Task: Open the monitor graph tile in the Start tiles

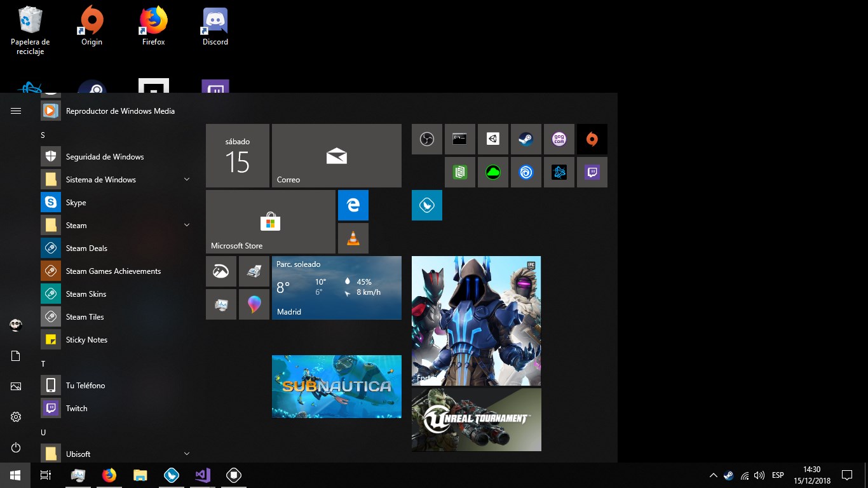Action: click(x=221, y=304)
